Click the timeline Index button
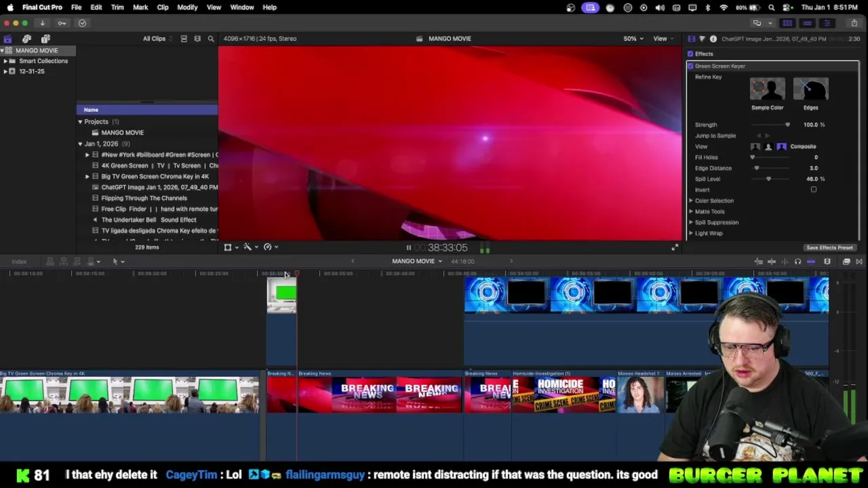The image size is (868, 488). pyautogui.click(x=19, y=262)
